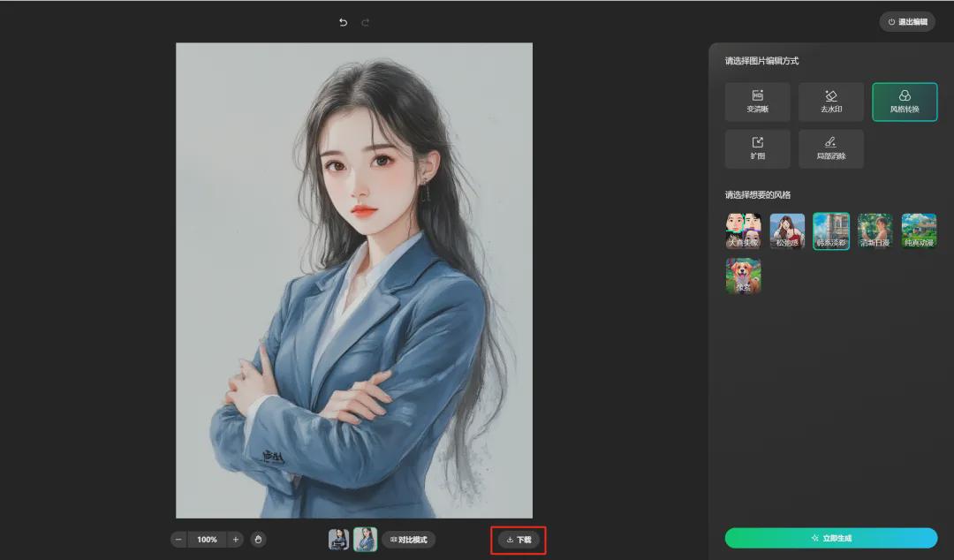This screenshot has width=954, height=560.
Task: Select the 松弛感 style option
Action: click(x=786, y=231)
